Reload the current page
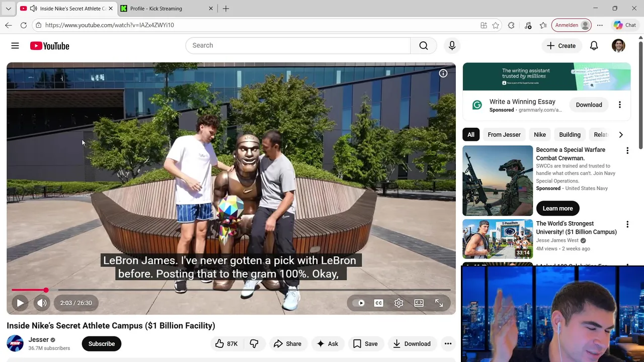This screenshot has width=644, height=362. tap(23, 25)
